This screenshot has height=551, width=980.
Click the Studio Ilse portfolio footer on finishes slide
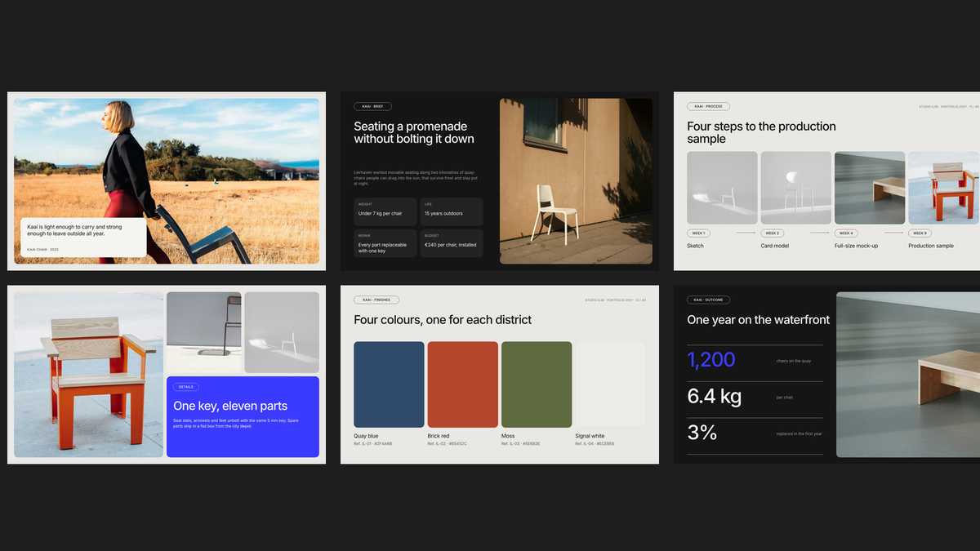616,300
